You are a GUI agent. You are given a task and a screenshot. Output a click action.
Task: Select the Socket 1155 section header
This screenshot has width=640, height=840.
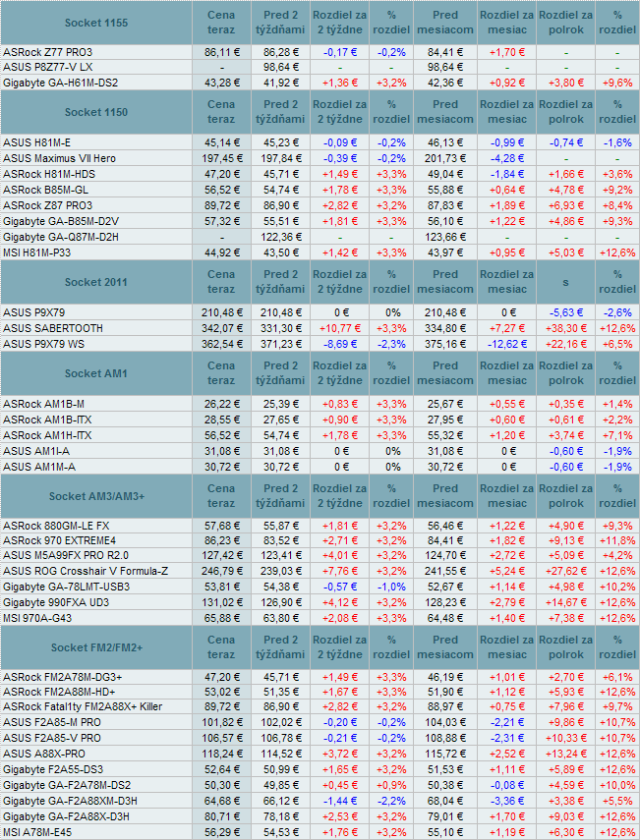[96, 23]
